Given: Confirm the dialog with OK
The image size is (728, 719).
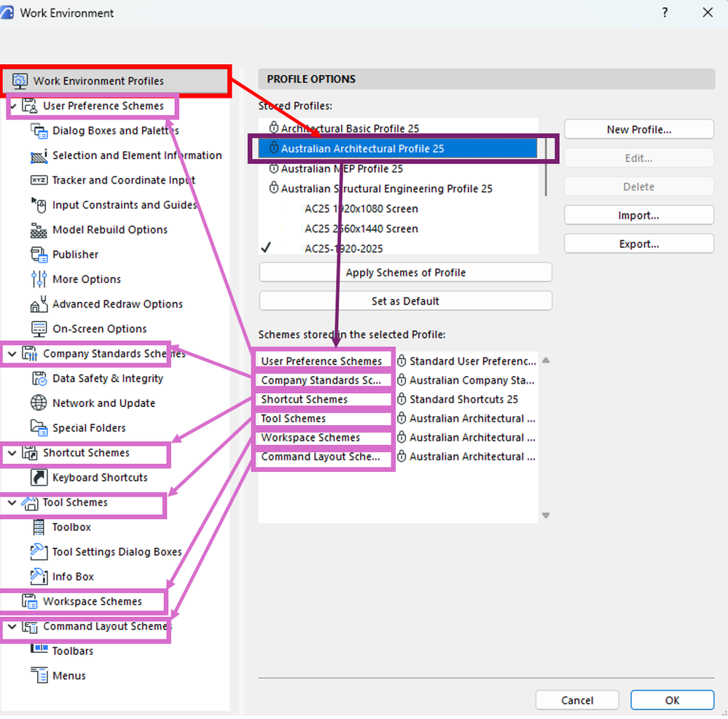Looking at the screenshot, I should 672,701.
